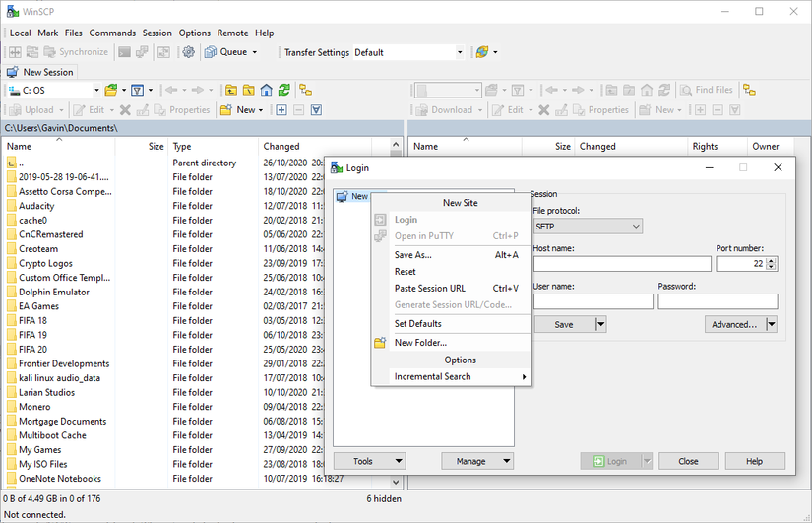Open the Commands menu in menu bar

point(112,33)
